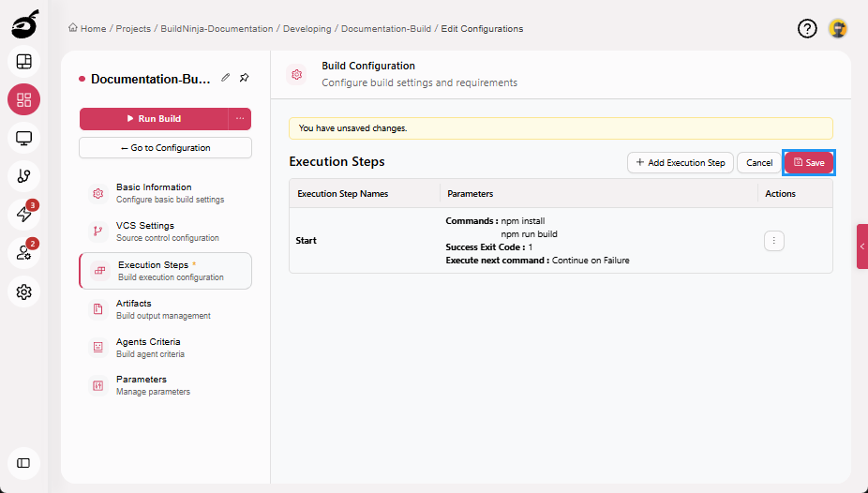Click the Build Configuration gear icon
The image size is (868, 493).
pyautogui.click(x=297, y=74)
